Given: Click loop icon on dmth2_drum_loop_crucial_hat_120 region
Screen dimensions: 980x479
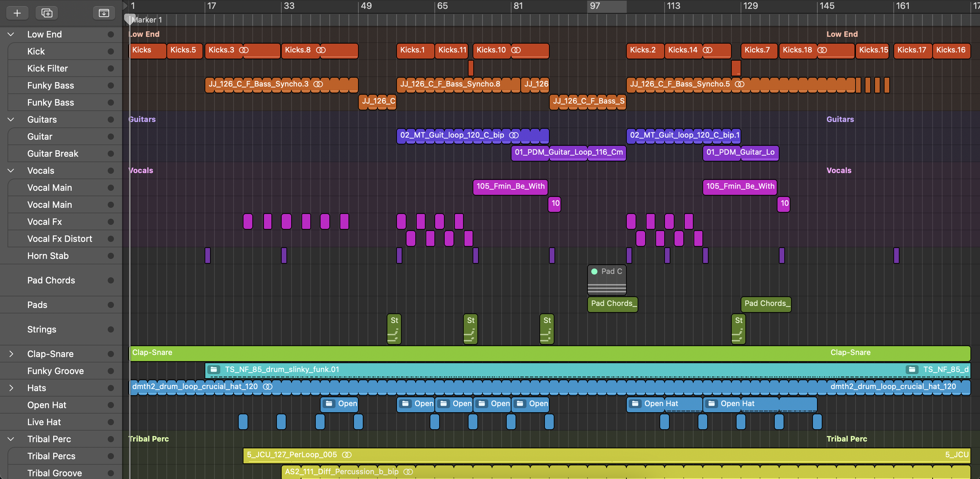Looking at the screenshot, I should click(x=267, y=387).
